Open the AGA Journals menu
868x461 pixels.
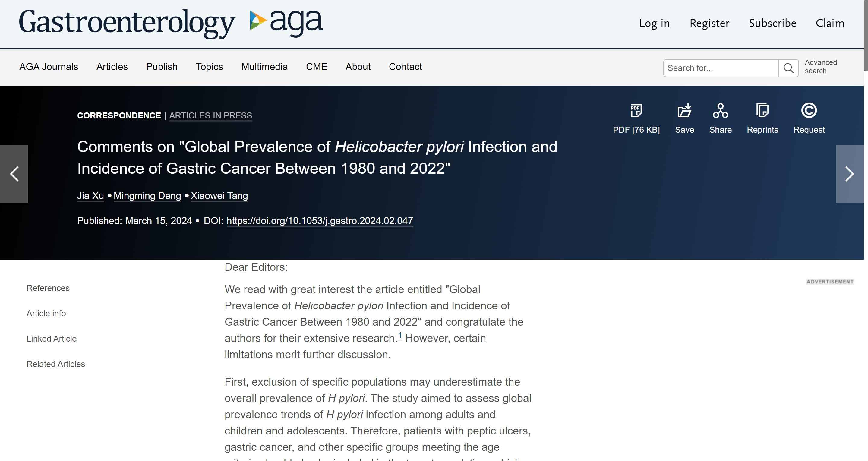click(x=49, y=67)
